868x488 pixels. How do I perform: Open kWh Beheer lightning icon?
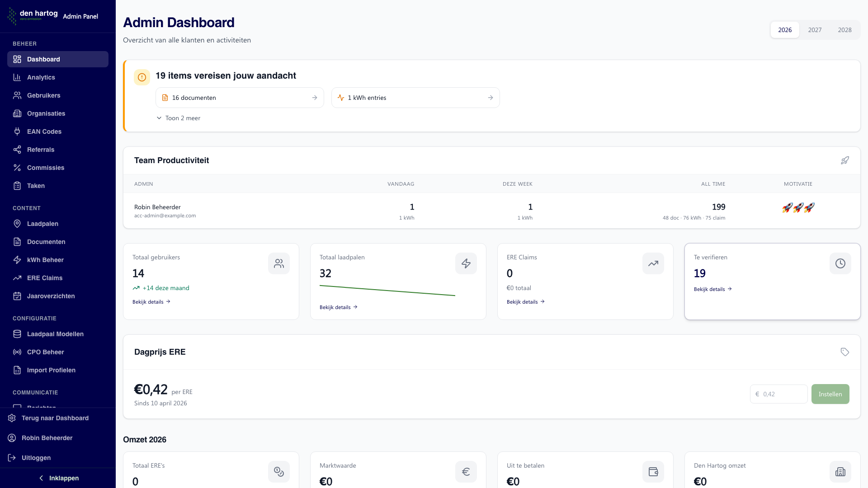(17, 260)
